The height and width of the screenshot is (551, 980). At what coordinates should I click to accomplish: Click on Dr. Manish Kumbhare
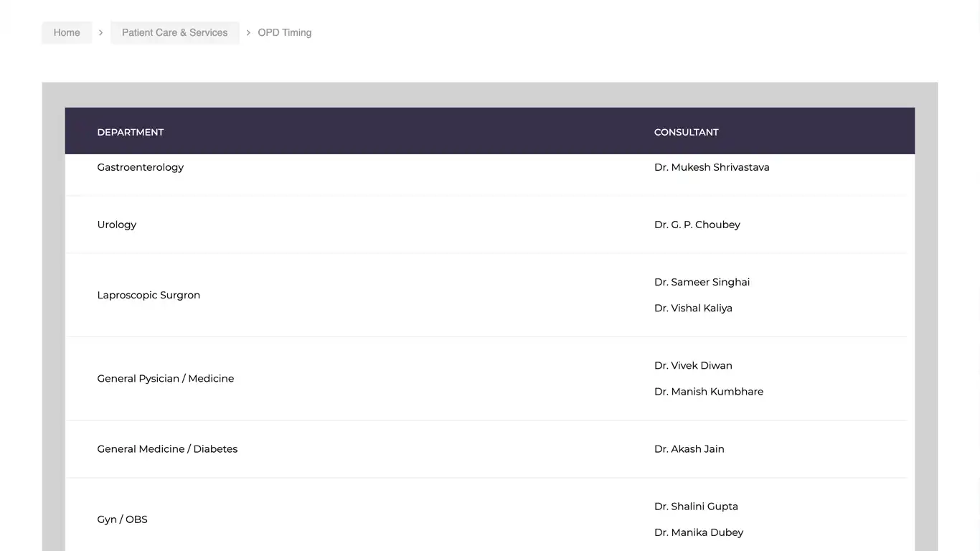tap(709, 391)
